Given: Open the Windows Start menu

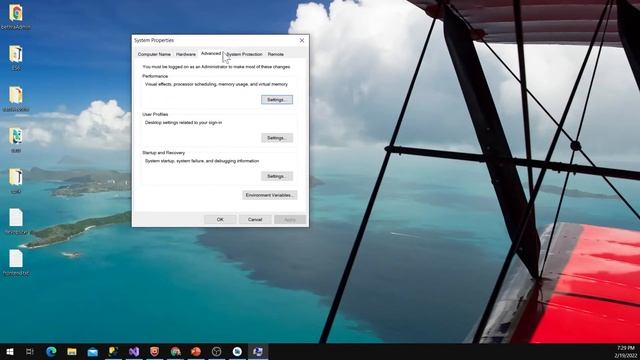Looking at the screenshot, I should pos(10,351).
